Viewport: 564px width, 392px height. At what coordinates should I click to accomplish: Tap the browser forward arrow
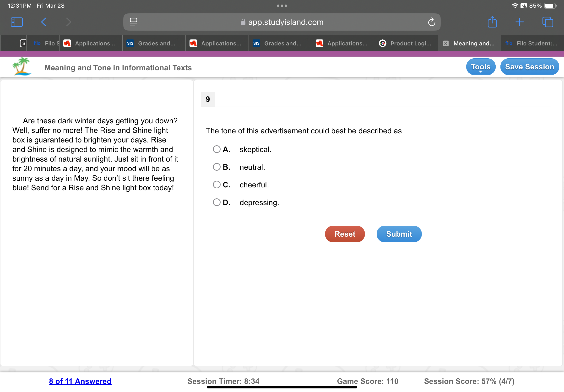click(69, 22)
